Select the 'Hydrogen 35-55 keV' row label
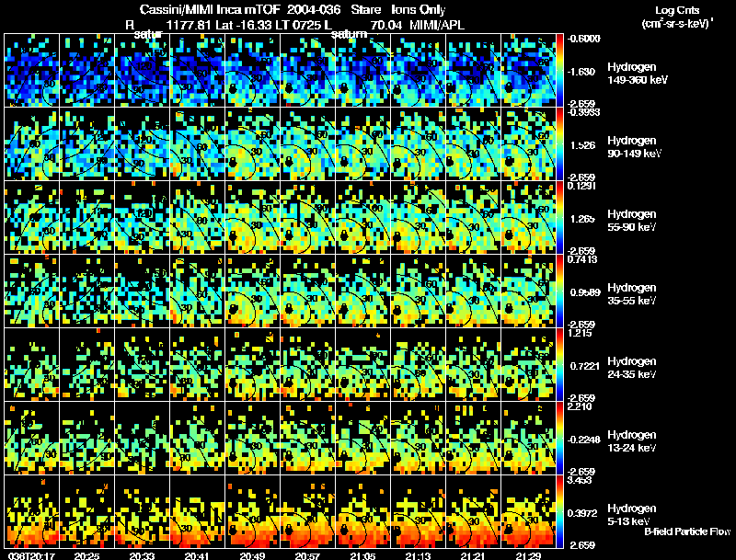Image resolution: width=736 pixels, height=560 pixels. [632, 294]
